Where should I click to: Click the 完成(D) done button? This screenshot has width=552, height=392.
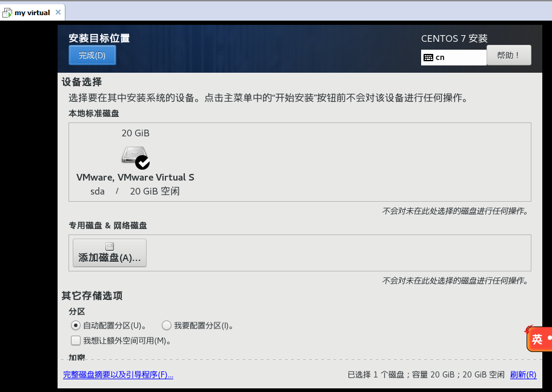(92, 55)
